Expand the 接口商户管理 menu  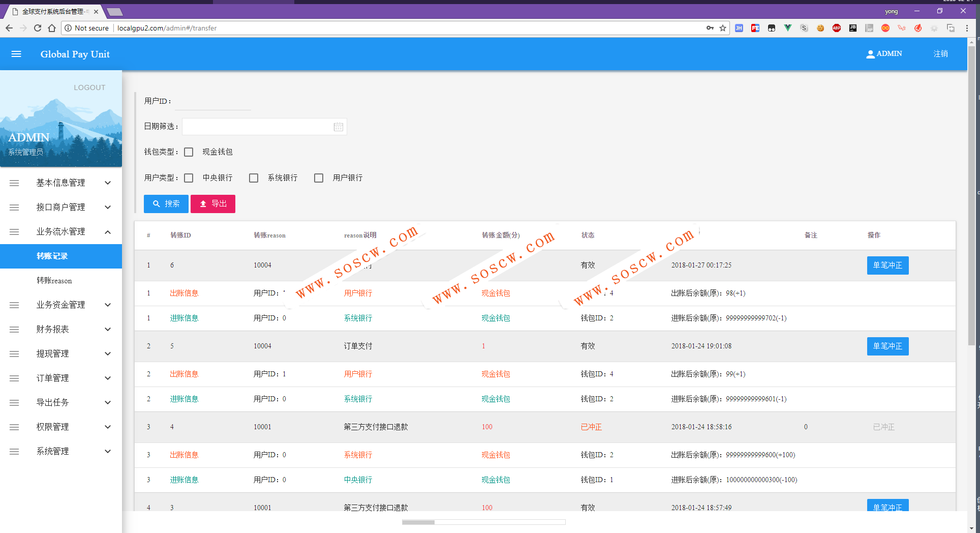61,207
